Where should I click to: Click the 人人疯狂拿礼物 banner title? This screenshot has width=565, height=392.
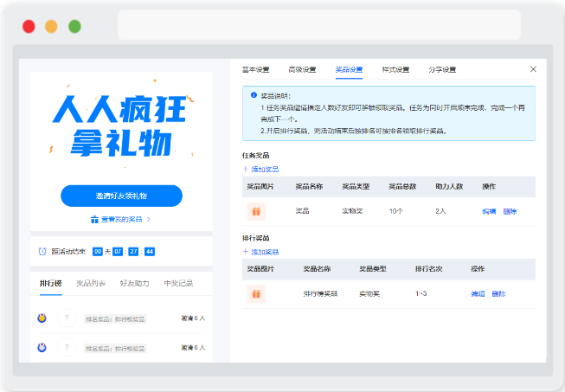tap(121, 125)
